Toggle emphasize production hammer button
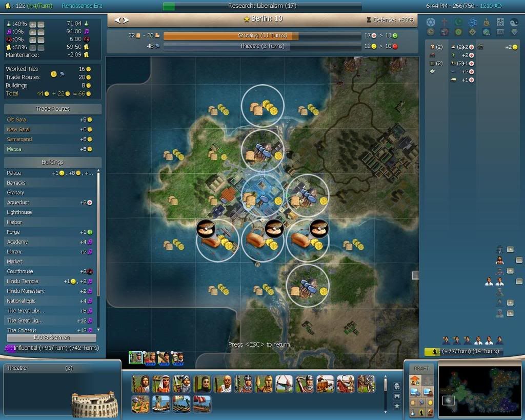525x420 pixels. [421, 403]
